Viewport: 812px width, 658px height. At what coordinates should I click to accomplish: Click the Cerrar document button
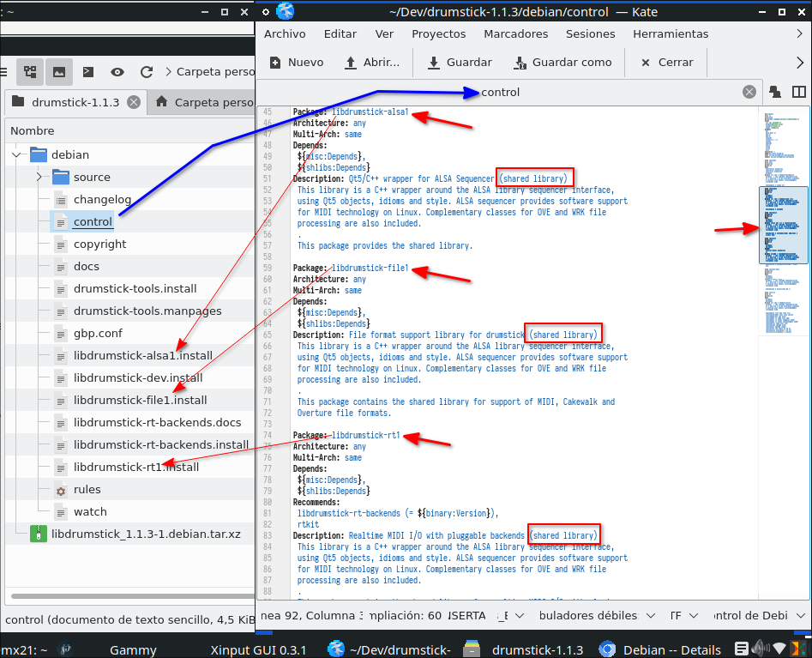[x=667, y=63]
